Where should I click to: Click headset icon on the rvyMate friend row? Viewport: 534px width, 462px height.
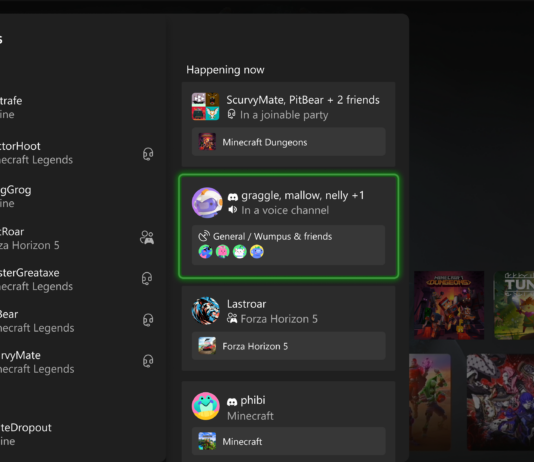point(148,361)
